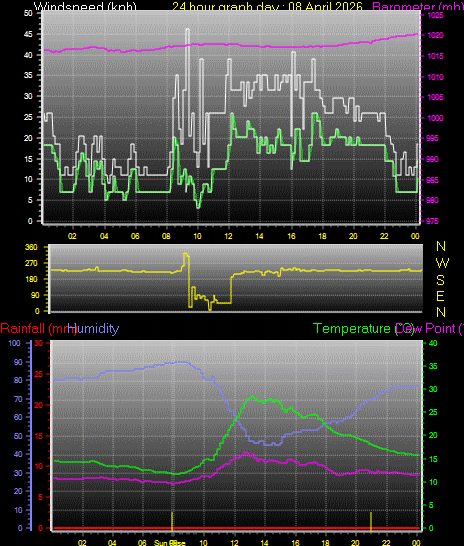Click the 180 wind direction axis value
Viewport: 464px width, 546px height.
[x=31, y=279]
